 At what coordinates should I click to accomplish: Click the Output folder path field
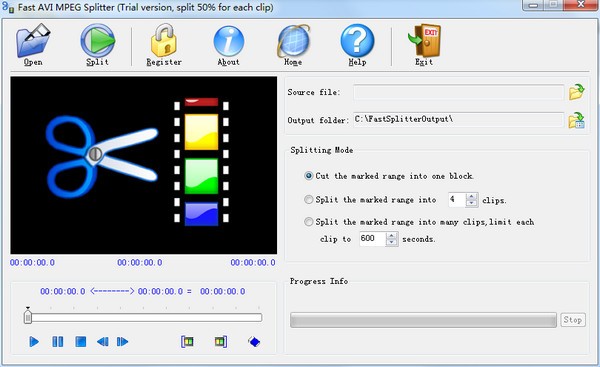point(458,119)
